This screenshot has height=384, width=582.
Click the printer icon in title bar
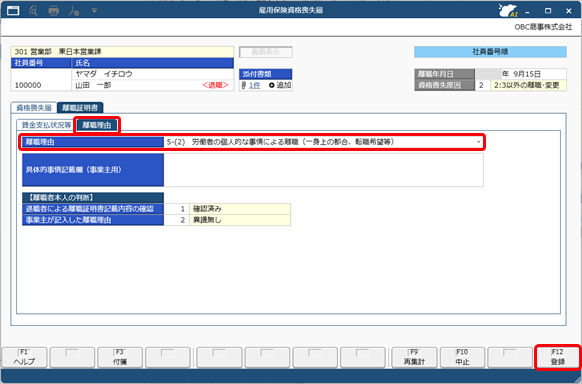pyautogui.click(x=54, y=11)
